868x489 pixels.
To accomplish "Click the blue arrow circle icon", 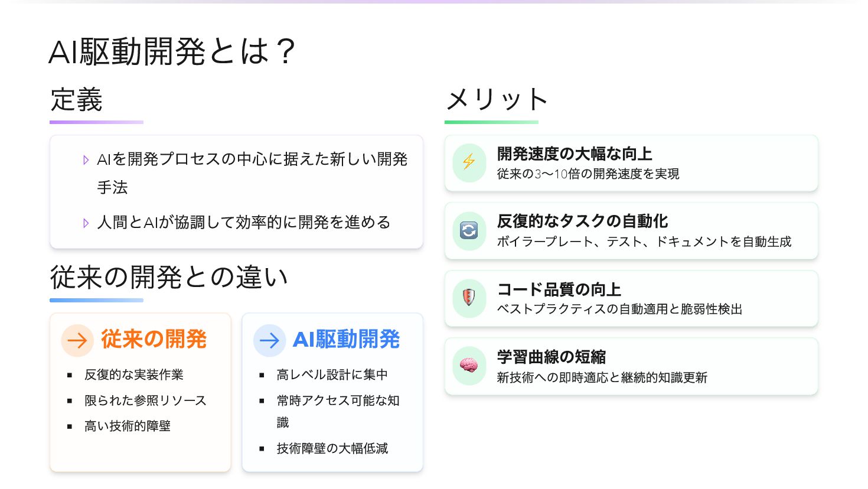I will tap(269, 340).
